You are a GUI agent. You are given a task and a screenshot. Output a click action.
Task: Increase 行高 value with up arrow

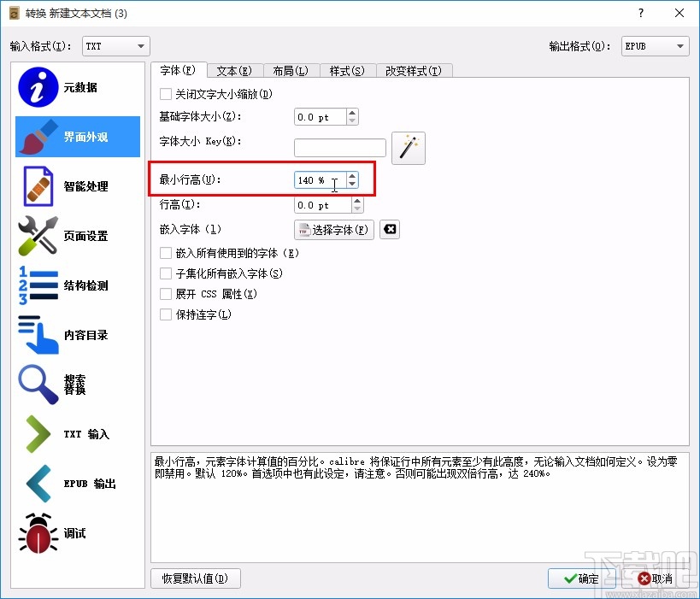(357, 202)
